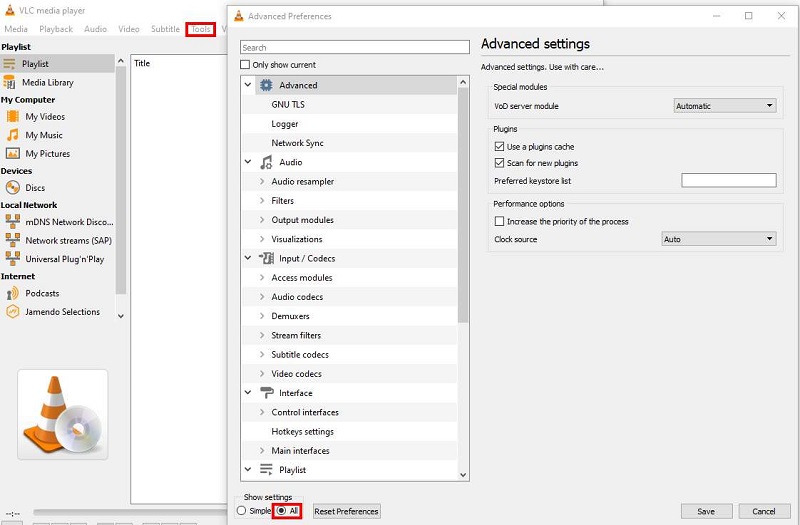
Task: Click scroll up arrow of VLC sidebar
Action: (x=121, y=61)
